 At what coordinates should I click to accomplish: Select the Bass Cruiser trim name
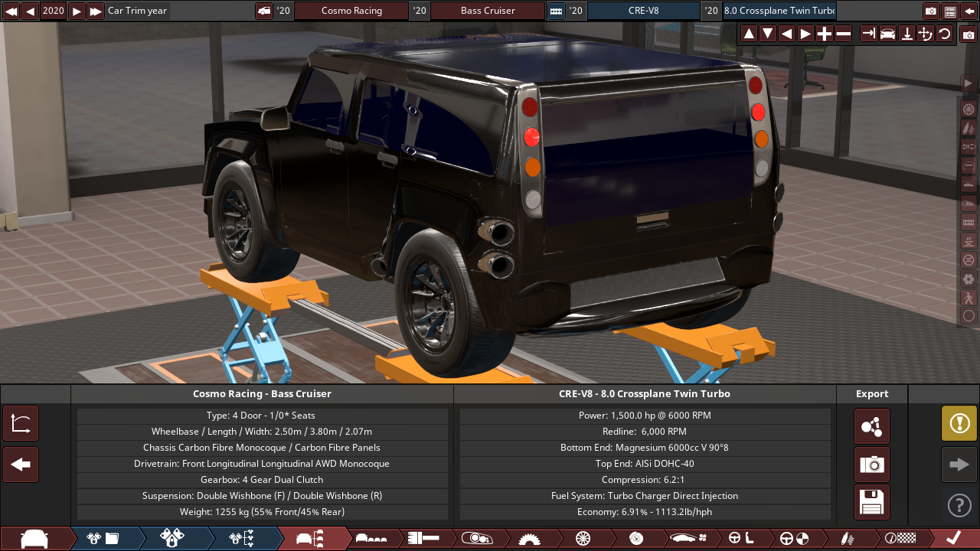(x=488, y=11)
